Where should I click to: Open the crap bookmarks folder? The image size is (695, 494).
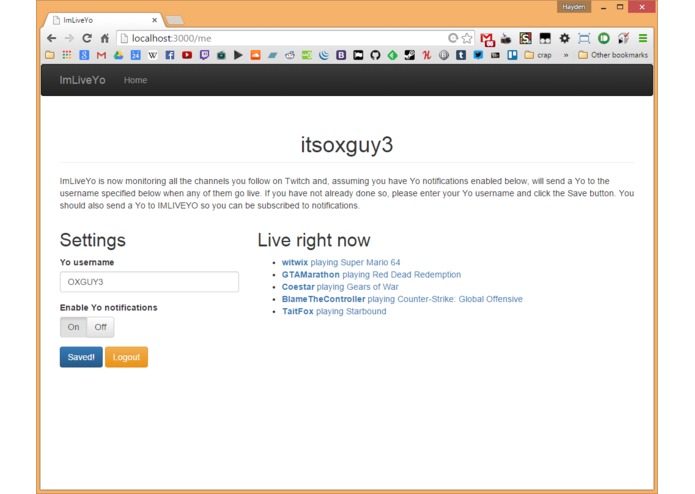pyautogui.click(x=538, y=55)
